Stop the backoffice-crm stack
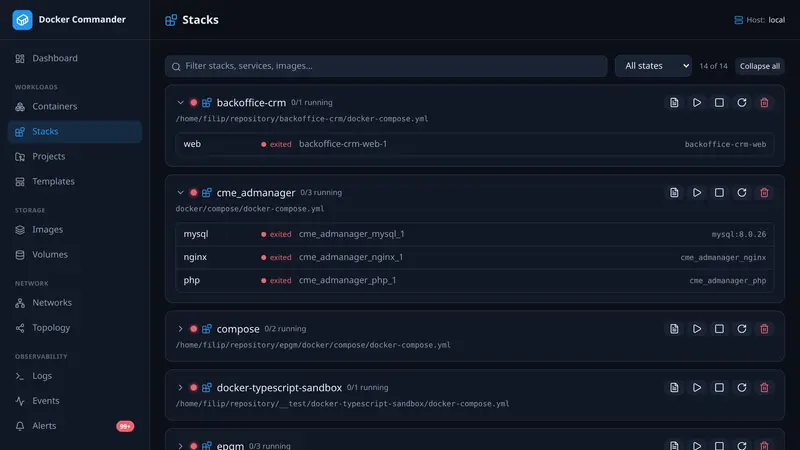Viewport: 800px width, 450px height. pyautogui.click(x=719, y=103)
